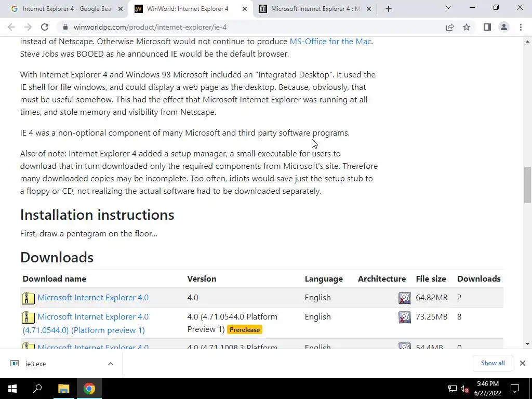Viewport: 532px width, 399px height.
Task: Click scrollbar up arrow
Action: click(527, 42)
